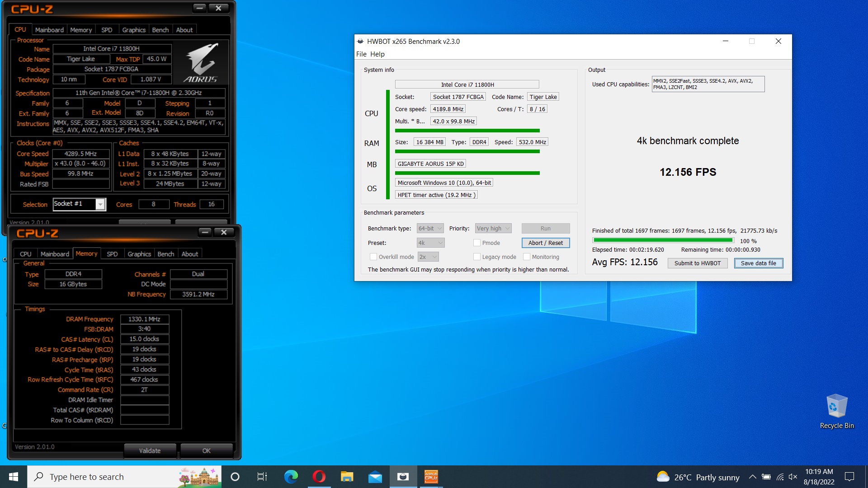The image size is (868, 488).
Task: Open Task View on the taskbar
Action: click(x=262, y=477)
